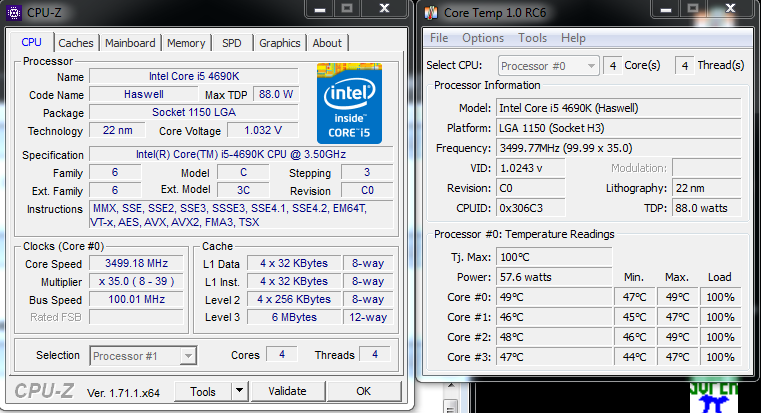Click the Tools button in CPU-Z
761x413 pixels.
click(203, 392)
